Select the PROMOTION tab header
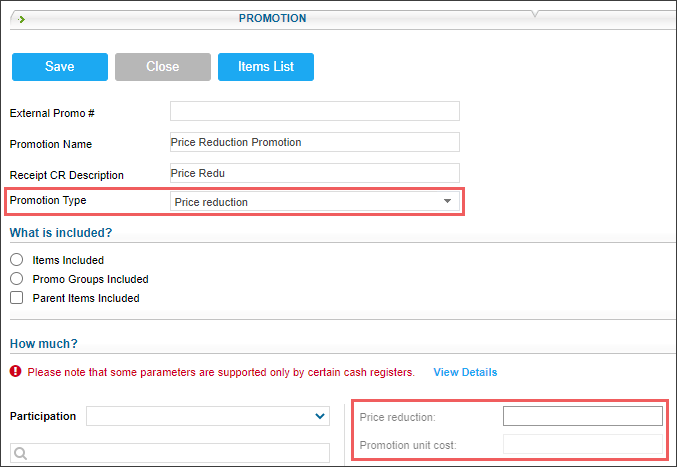Image resolution: width=677 pixels, height=467 pixels. 272,19
